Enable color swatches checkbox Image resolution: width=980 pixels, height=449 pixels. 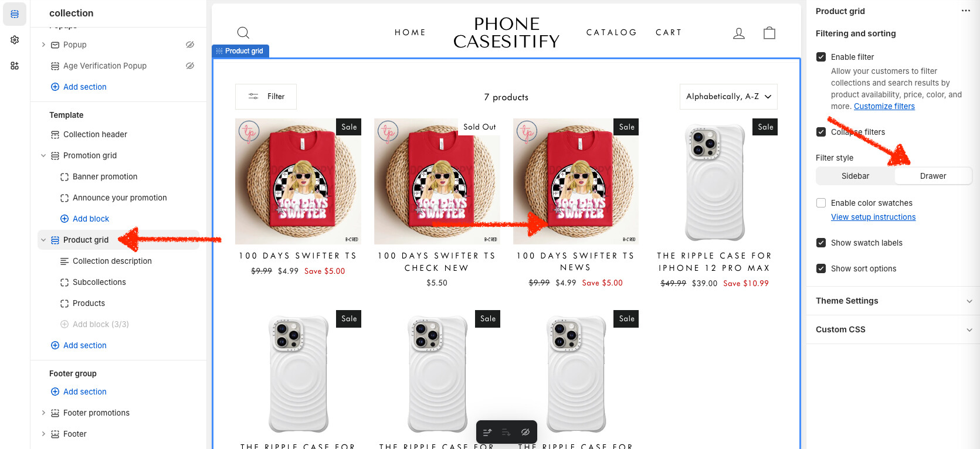(x=821, y=203)
